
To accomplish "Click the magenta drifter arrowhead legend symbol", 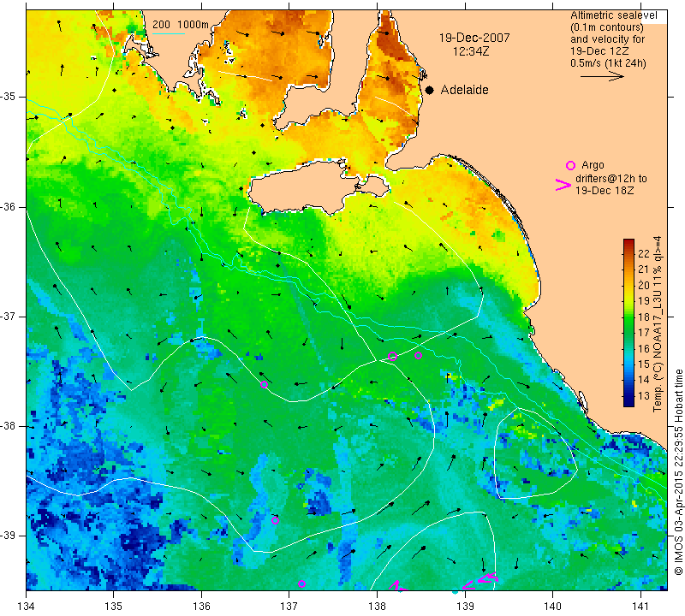I will pyautogui.click(x=563, y=185).
